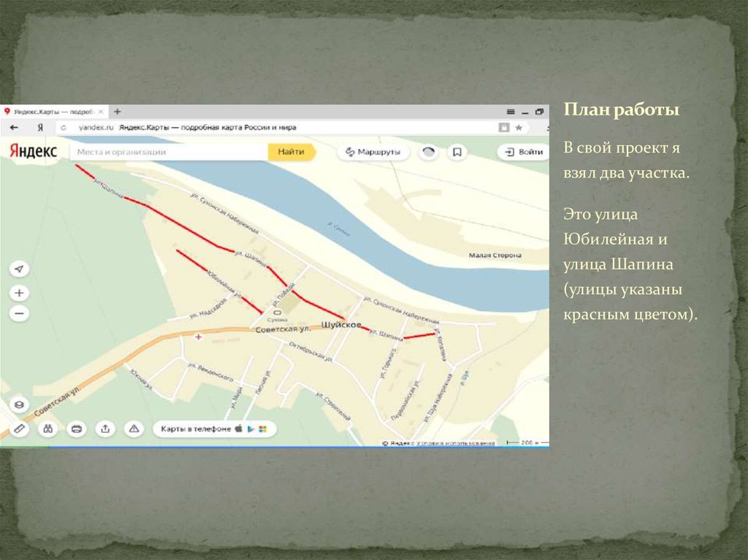Toggle the traffic layer round button
Image resolution: width=748 pixels, height=560 pixels.
coord(429,152)
